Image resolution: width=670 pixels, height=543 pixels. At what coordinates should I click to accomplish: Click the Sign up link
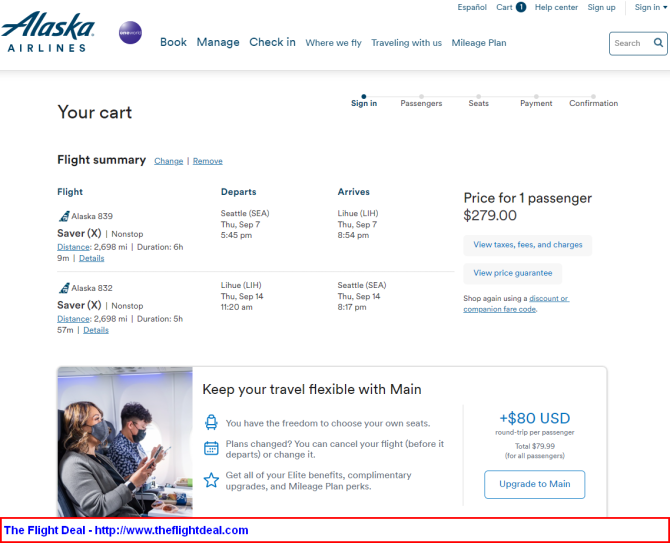coord(601,7)
